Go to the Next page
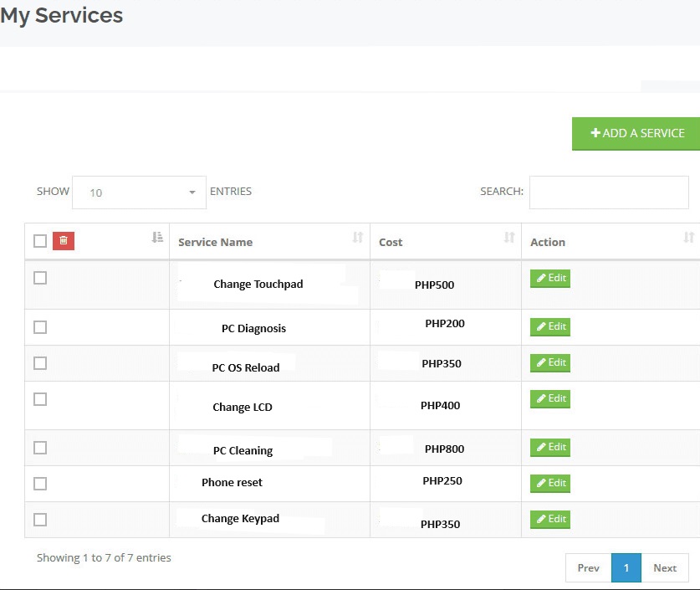The height and width of the screenshot is (590, 700). [x=665, y=567]
